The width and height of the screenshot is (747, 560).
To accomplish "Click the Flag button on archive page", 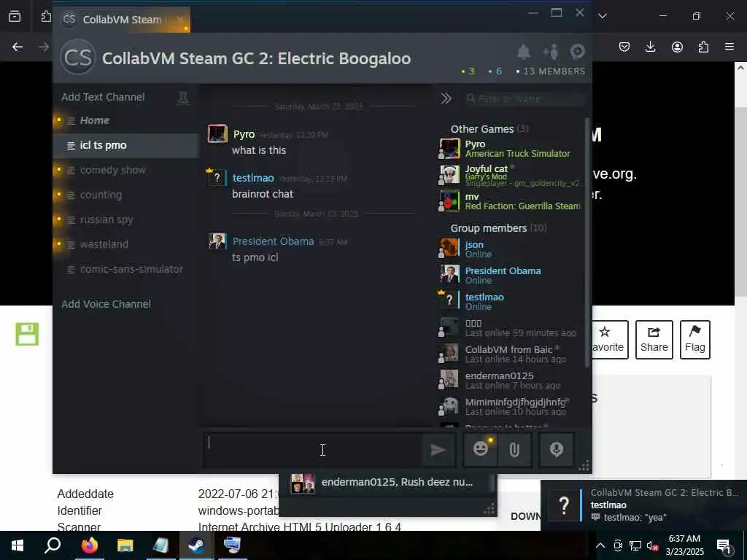I will 695,340.
